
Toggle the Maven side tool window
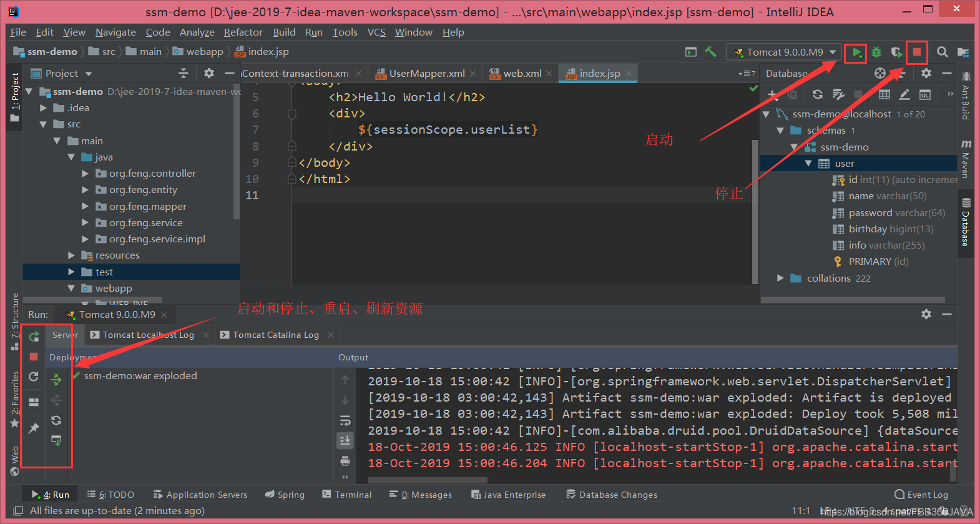966,159
